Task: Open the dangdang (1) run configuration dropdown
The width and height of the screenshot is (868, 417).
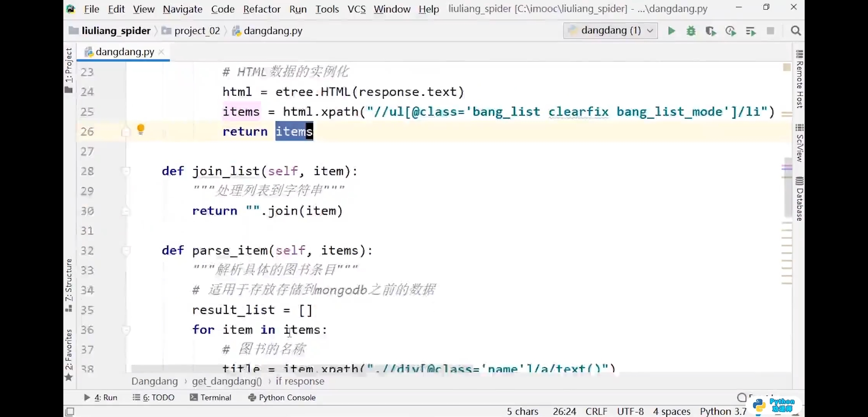Action: pos(610,31)
